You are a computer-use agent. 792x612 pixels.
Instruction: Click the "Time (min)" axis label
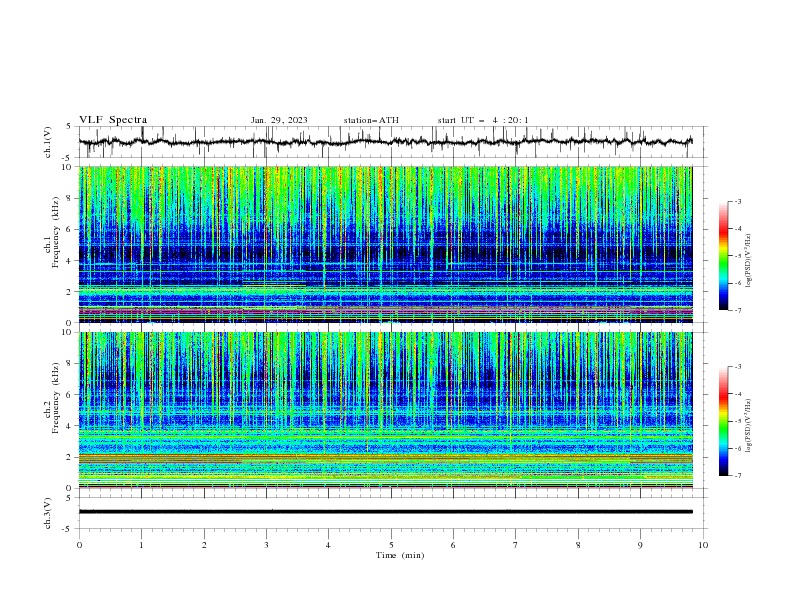pos(400,555)
